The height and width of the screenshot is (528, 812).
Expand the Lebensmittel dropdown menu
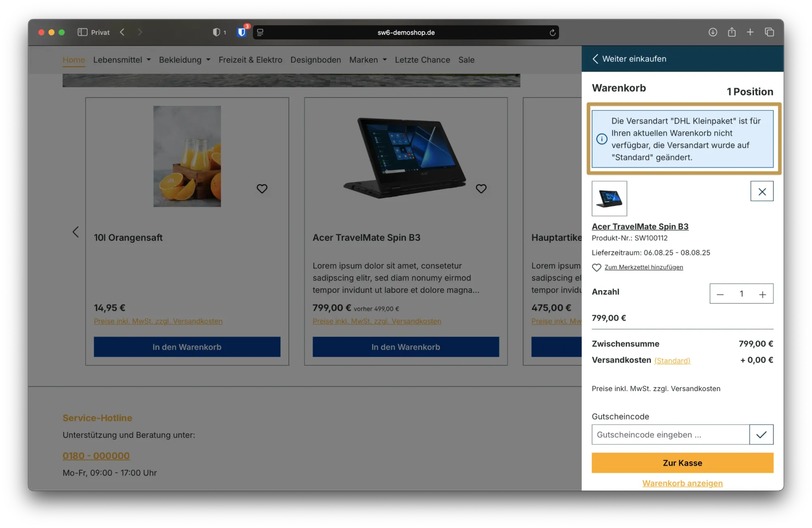122,60
